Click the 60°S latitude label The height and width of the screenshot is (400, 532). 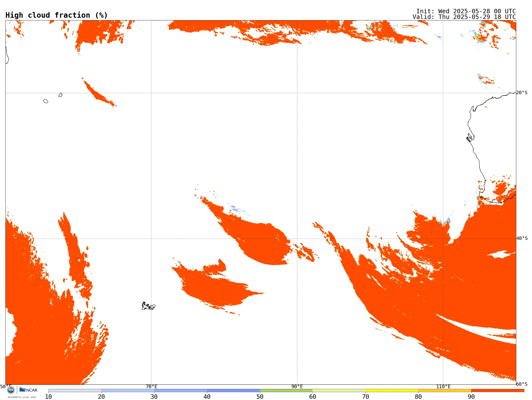coord(522,384)
